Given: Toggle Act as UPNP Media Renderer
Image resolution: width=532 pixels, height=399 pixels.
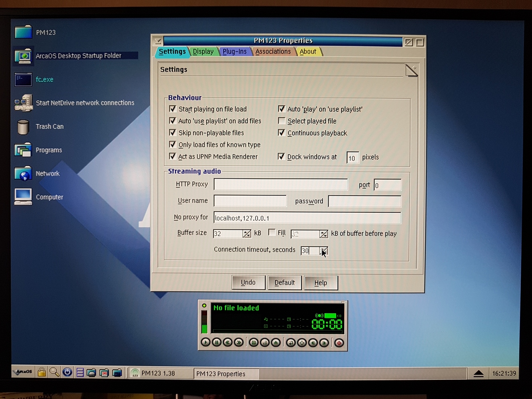Looking at the screenshot, I should (173, 156).
